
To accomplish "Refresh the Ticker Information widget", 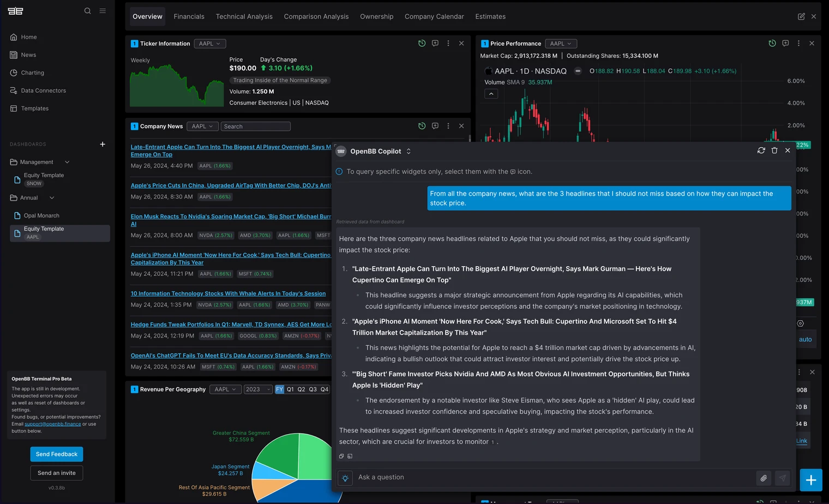I will pos(422,44).
